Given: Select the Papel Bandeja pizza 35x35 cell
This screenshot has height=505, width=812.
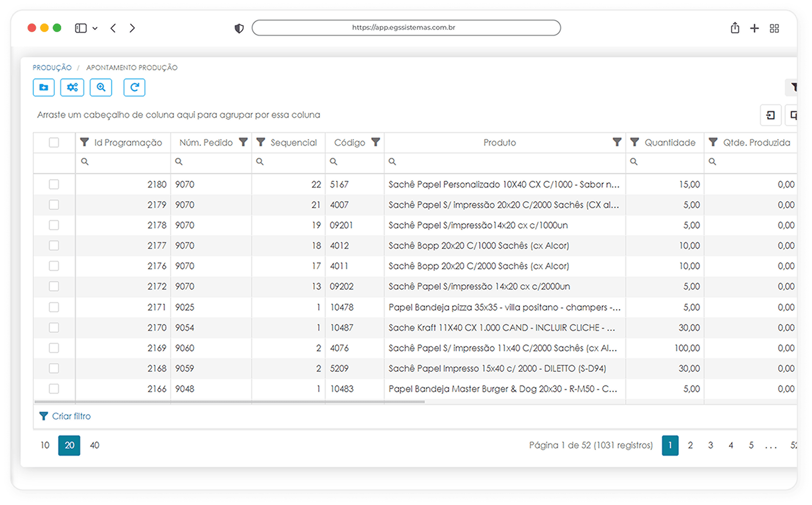Looking at the screenshot, I should pyautogui.click(x=505, y=307).
